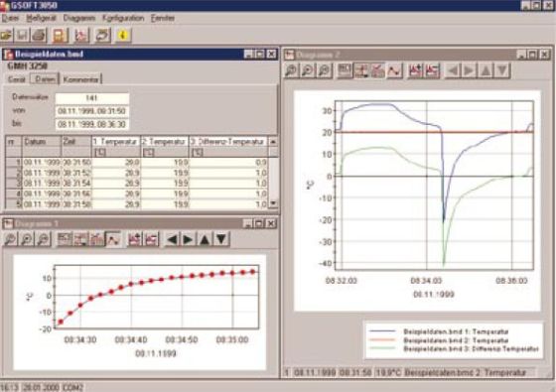Viewport: 556px width, 392px height.
Task: Switch to the Gerät tab
Action: click(x=17, y=79)
